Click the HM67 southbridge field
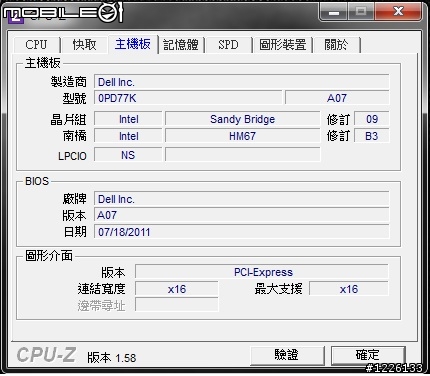 point(243,136)
